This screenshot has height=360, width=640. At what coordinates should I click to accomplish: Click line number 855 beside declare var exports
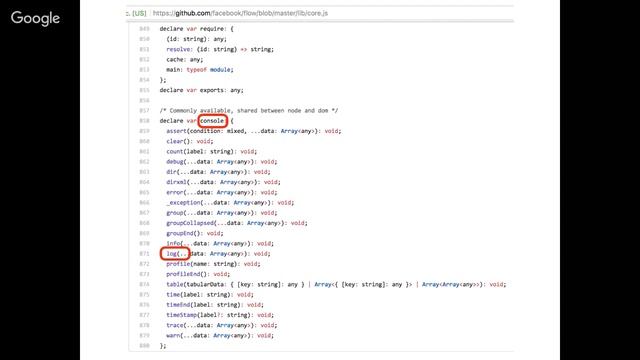tap(144, 90)
